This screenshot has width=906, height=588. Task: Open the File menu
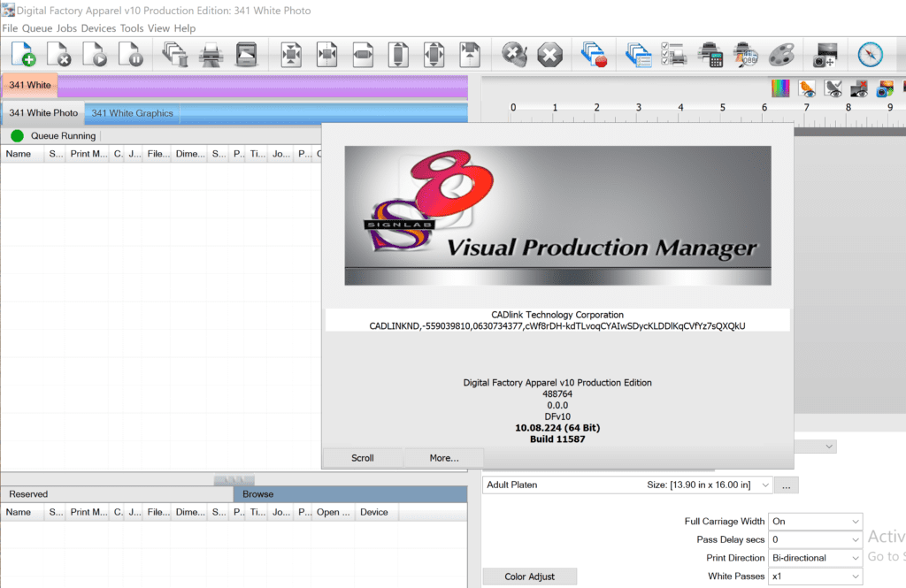coord(10,28)
